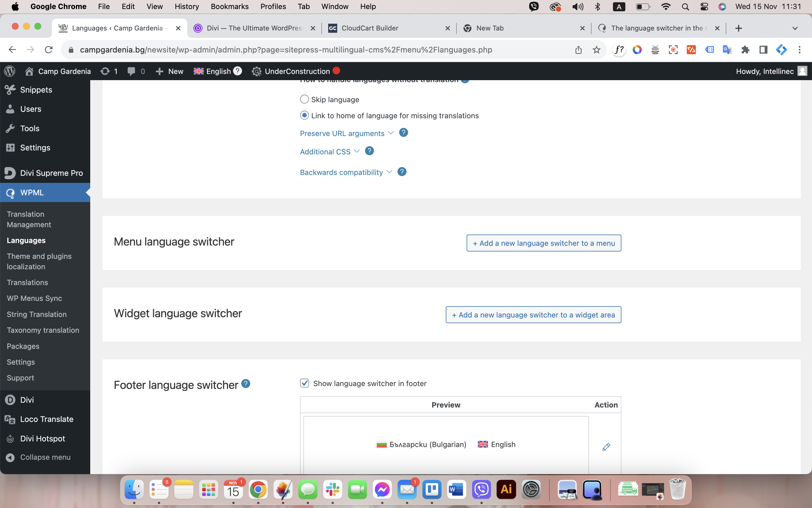Open Loco Translate sidebar item

point(45,419)
